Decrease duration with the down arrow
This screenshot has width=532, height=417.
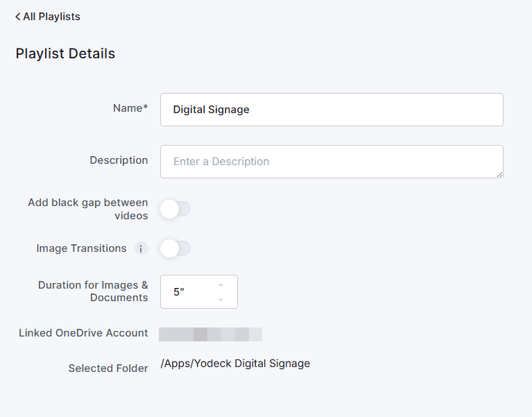coord(221,299)
